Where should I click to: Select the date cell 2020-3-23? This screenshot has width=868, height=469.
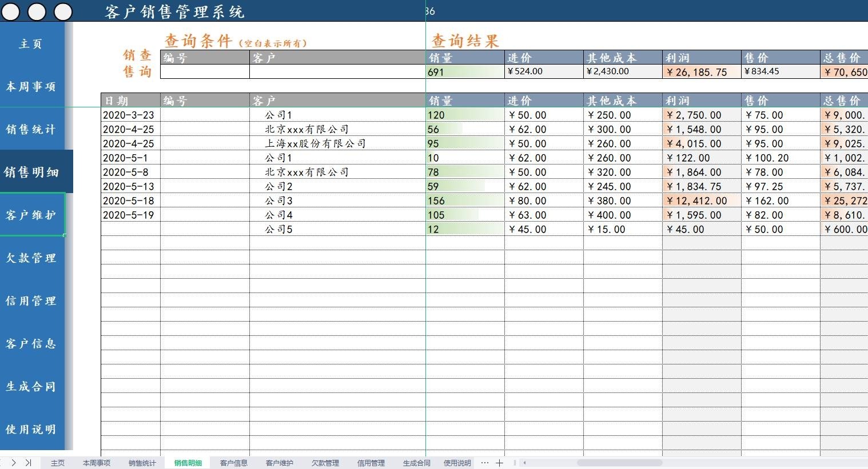[130, 115]
